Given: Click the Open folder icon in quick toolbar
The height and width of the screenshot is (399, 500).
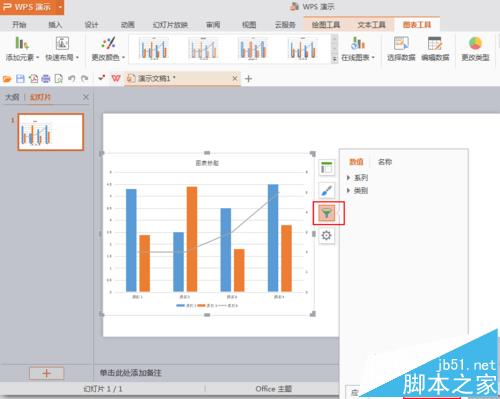Looking at the screenshot, I should (x=7, y=79).
